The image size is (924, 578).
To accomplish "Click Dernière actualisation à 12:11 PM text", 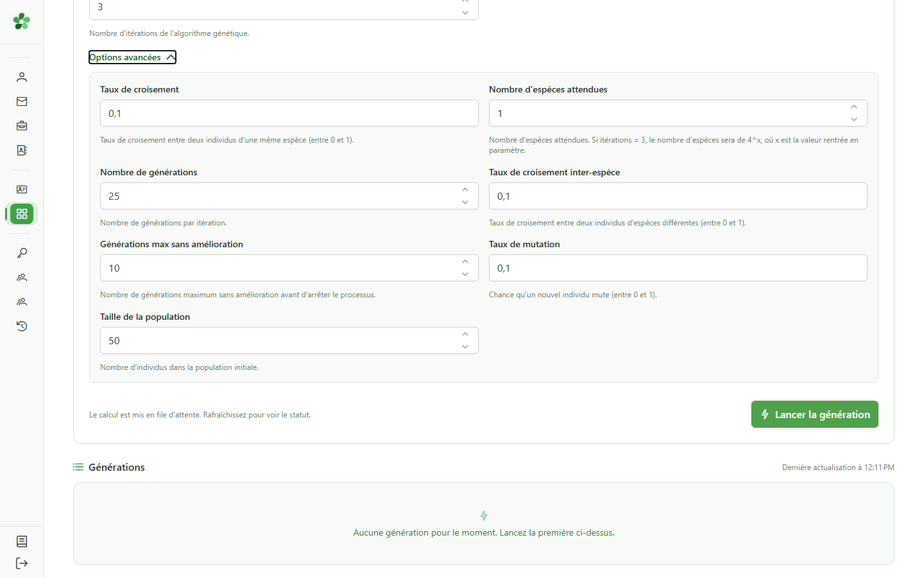I will tap(838, 468).
